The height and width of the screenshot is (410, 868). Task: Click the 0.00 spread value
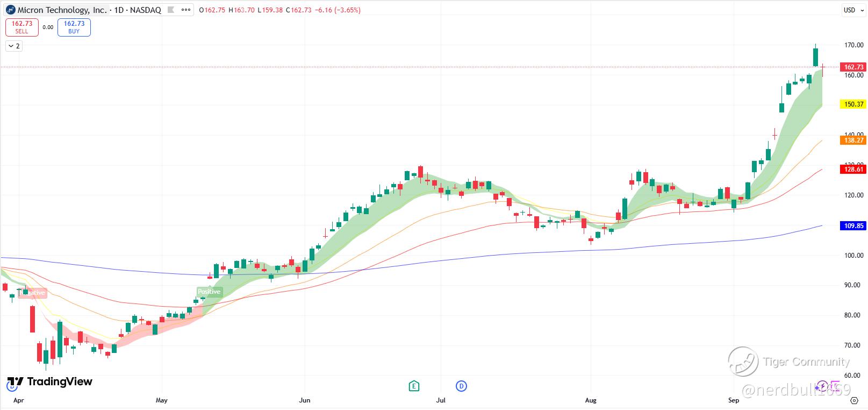[48, 27]
